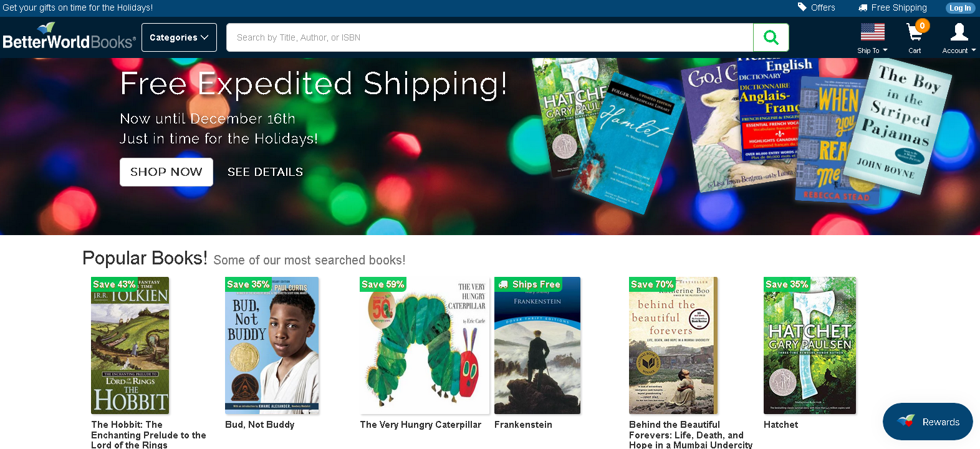The width and height of the screenshot is (980, 449).
Task: Click the Log In button
Action: click(x=960, y=8)
